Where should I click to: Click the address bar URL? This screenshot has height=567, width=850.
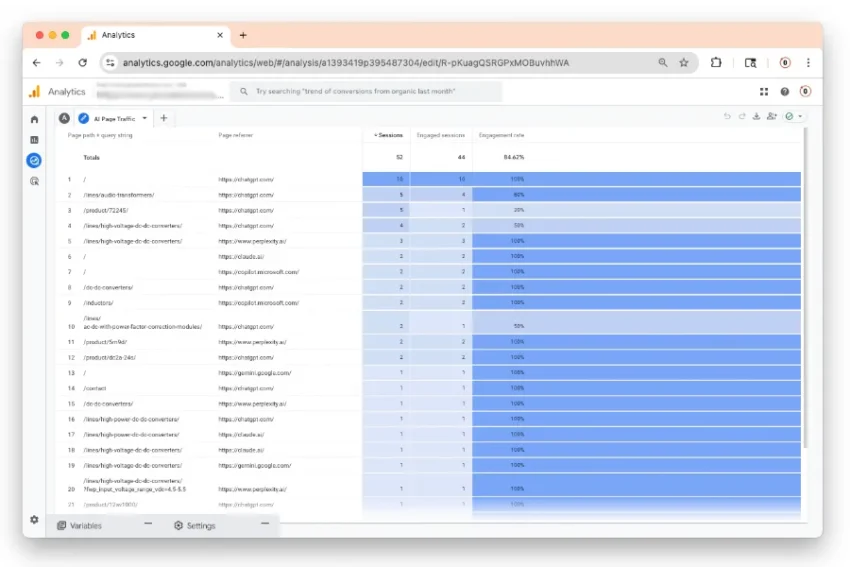pyautogui.click(x=345, y=63)
